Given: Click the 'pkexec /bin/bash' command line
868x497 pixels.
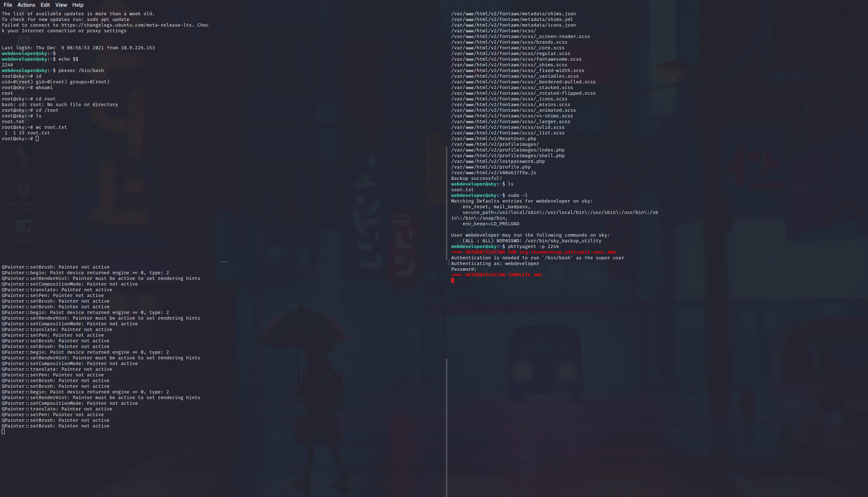Looking at the screenshot, I should coord(53,71).
